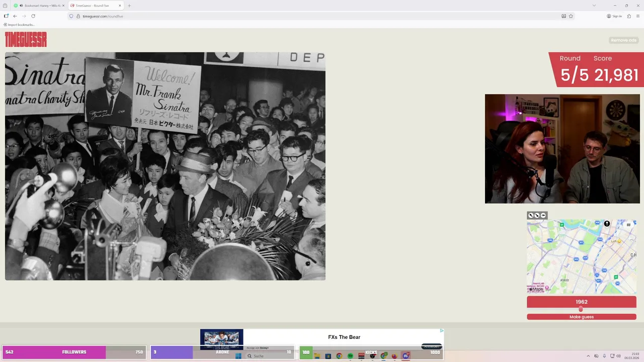Bookmark this page with the star
Screen dimensions: 644x362
(x=571, y=16)
